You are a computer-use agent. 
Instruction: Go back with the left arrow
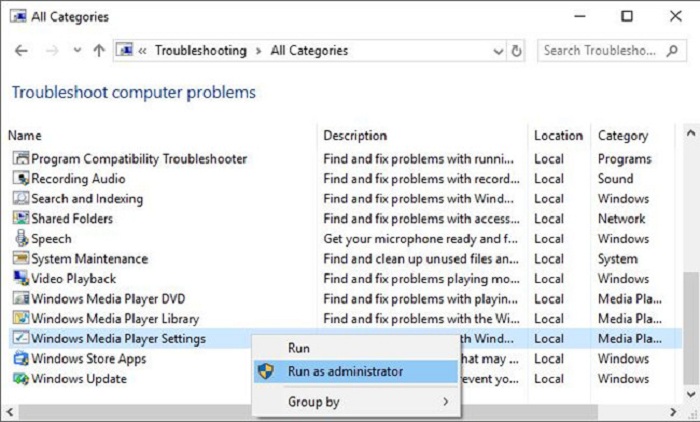pos(21,51)
